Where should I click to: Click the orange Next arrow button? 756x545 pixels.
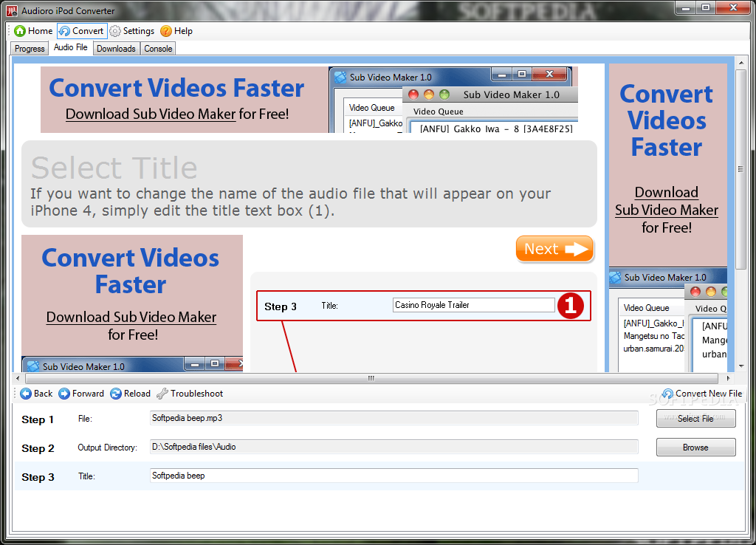554,249
